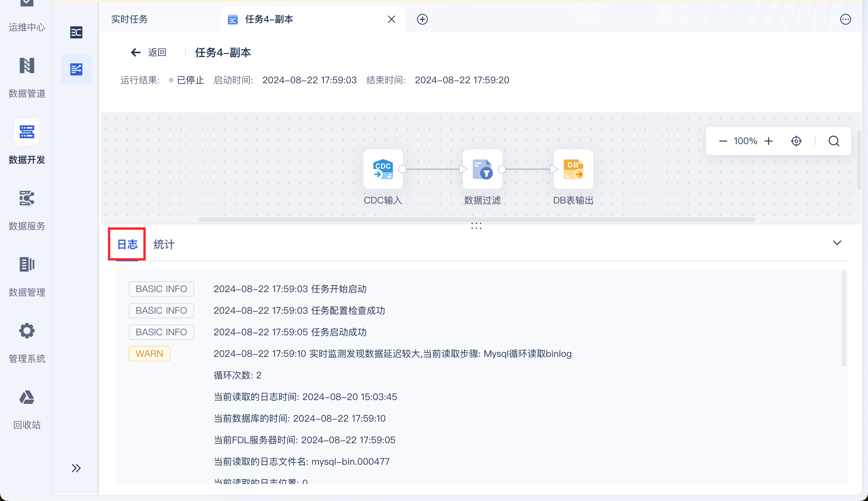Zoom in canvas with plus button
Screen dimensions: 868x501
(x=769, y=141)
